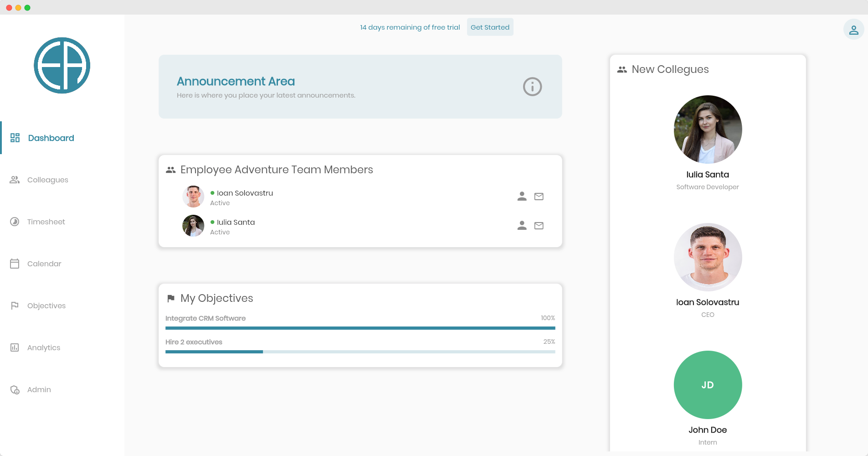Click the Admin shield icon
This screenshot has height=456, width=868.
coord(15,390)
